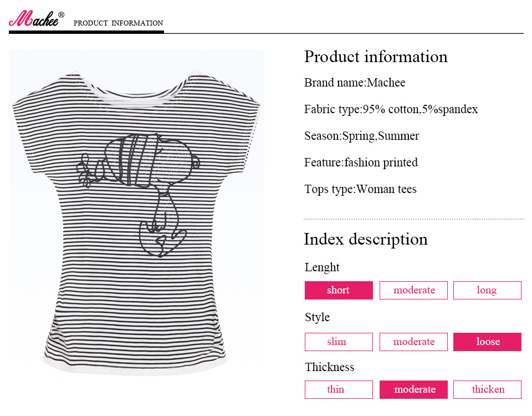Click the Thickness label

click(329, 367)
